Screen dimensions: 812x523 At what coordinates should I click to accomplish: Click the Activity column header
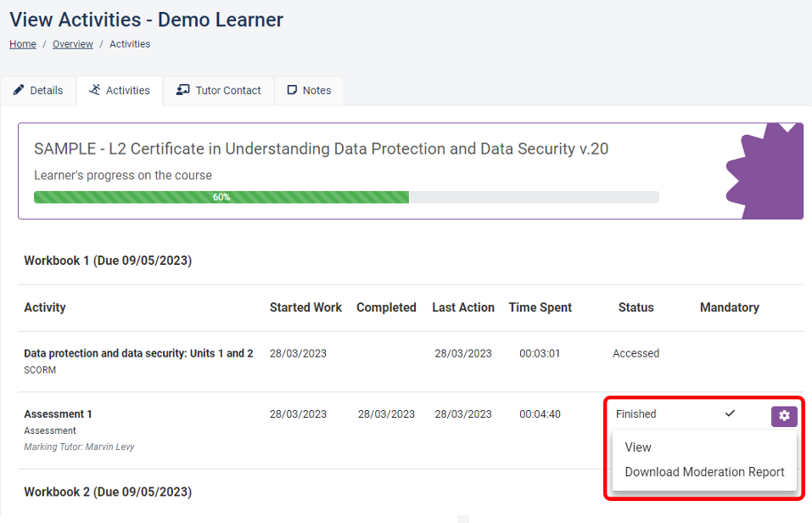point(45,307)
